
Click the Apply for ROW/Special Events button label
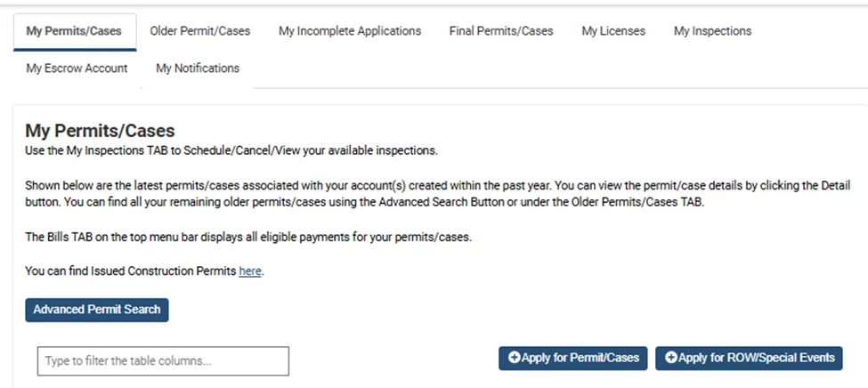(757, 358)
